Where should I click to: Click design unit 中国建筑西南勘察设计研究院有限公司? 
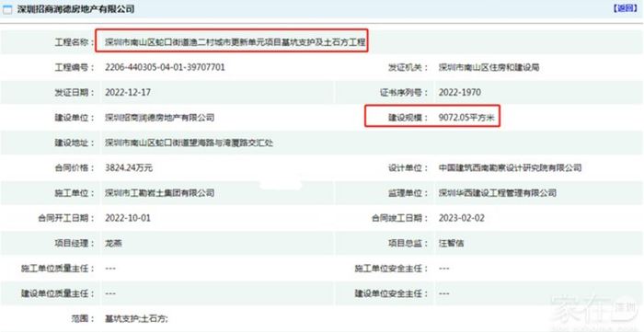(510, 168)
